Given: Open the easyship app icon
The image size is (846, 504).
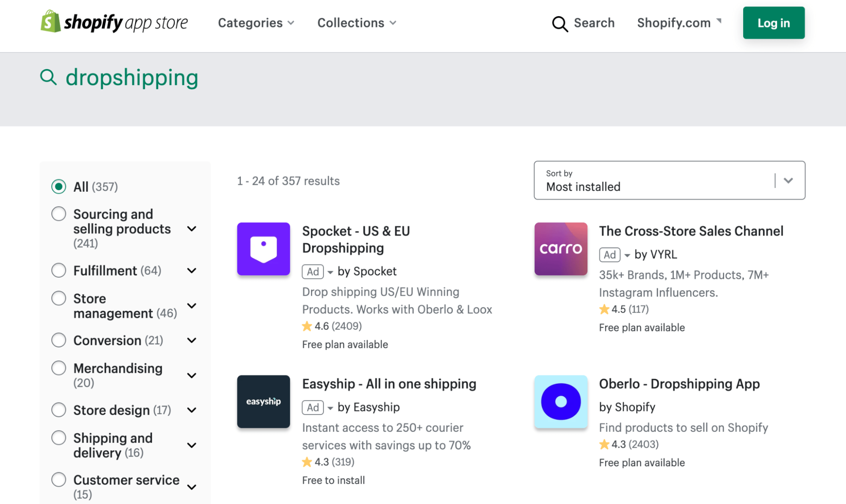Looking at the screenshot, I should click(263, 402).
